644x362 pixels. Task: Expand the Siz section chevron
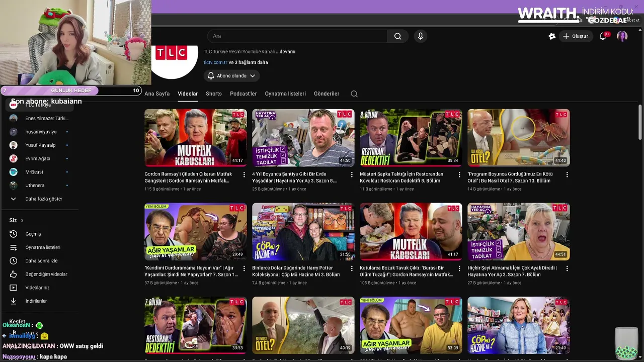22,220
